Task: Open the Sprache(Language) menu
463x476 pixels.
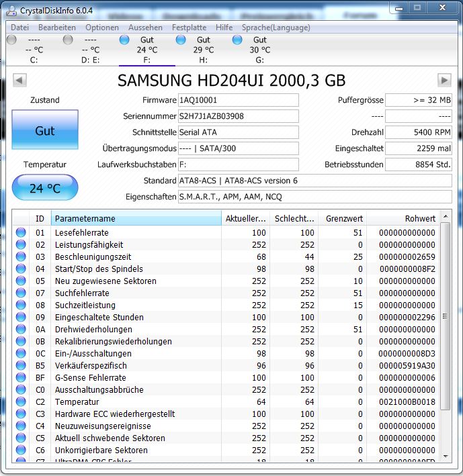Action: tap(276, 28)
